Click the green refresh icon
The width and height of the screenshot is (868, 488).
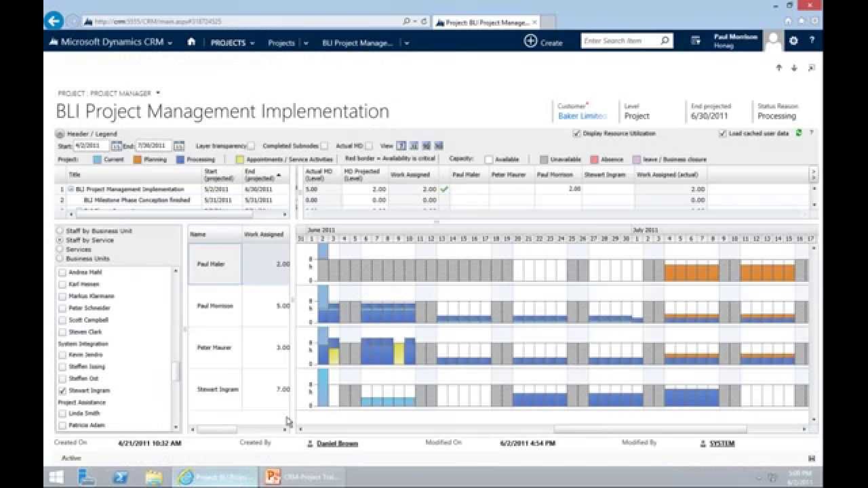click(x=799, y=134)
